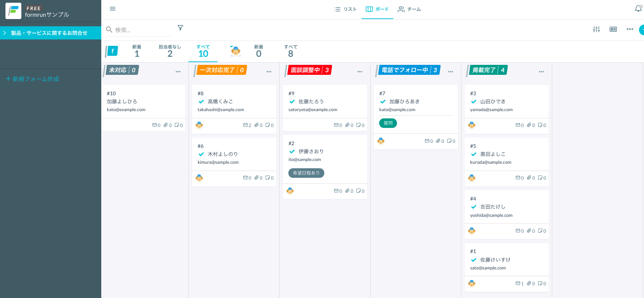The height and width of the screenshot is (298, 644).
Task: Click the formrun logo icon
Action: click(x=13, y=10)
